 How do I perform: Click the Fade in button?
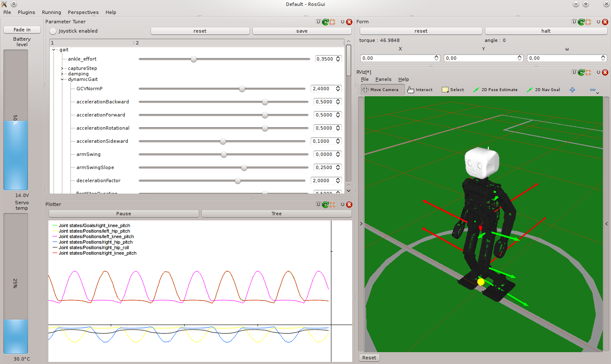pyautogui.click(x=22, y=30)
